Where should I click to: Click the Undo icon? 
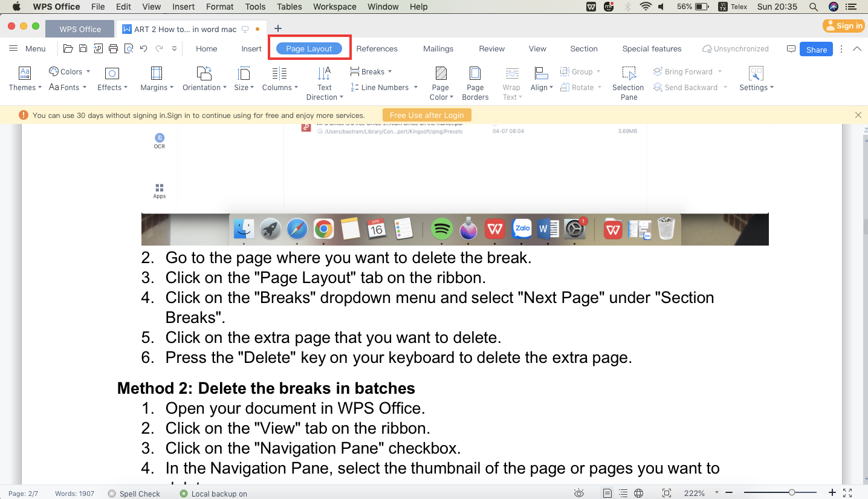click(x=143, y=49)
